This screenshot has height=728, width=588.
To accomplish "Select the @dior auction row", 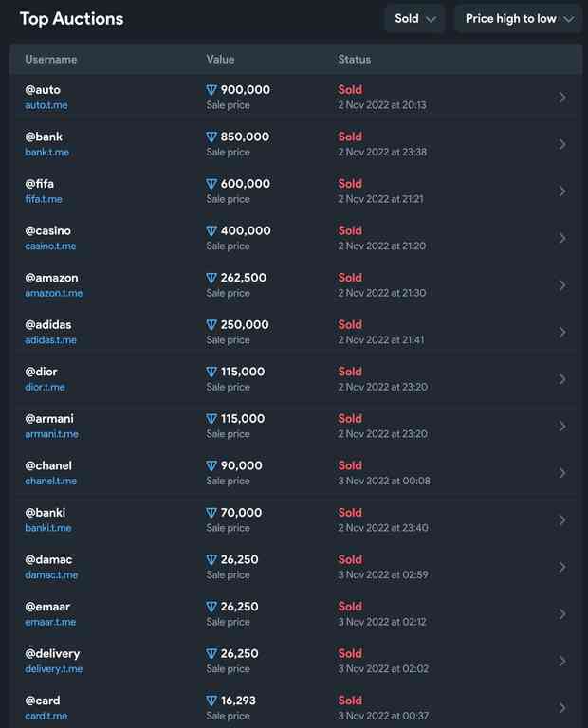I will [295, 379].
